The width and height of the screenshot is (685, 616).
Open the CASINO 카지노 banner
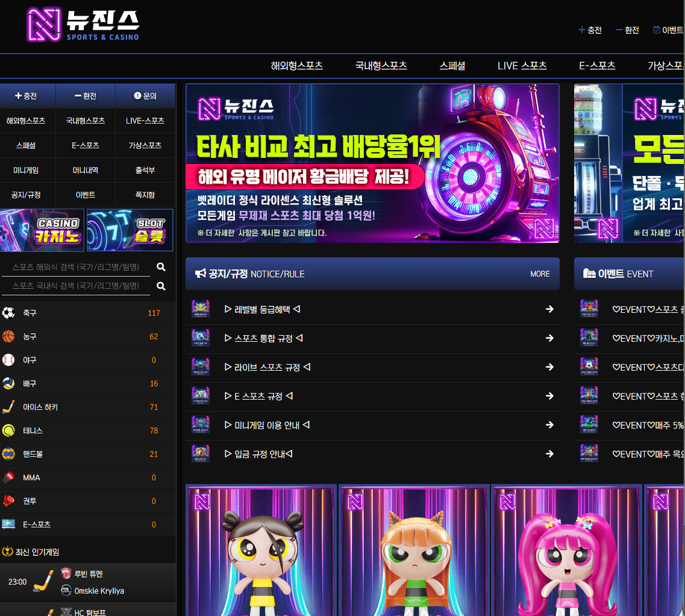coord(42,230)
